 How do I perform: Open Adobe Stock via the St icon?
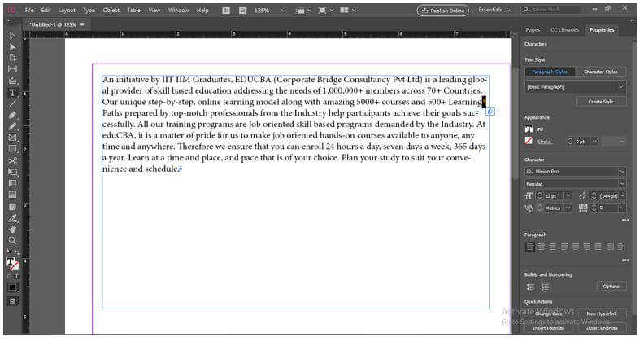pos(243,11)
